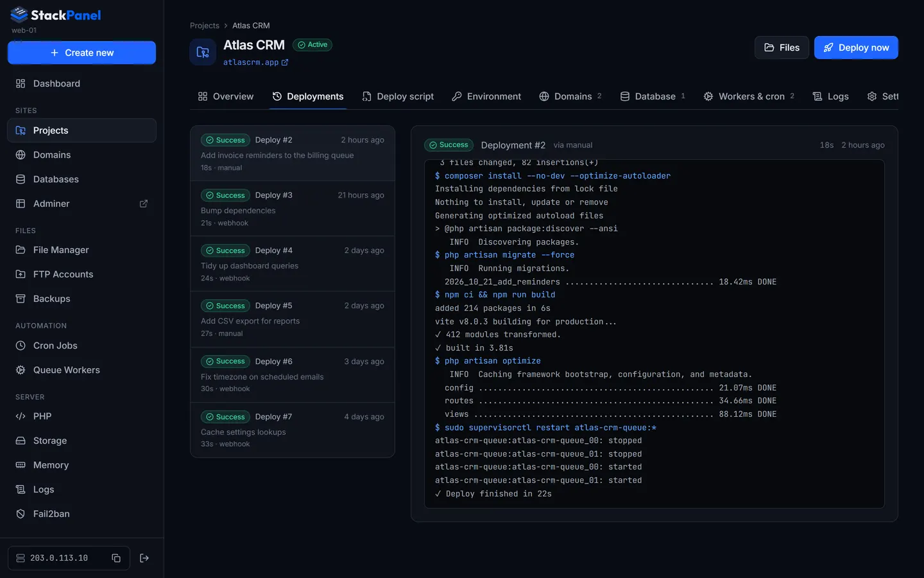Go to Projects breadcrumb

coord(205,26)
